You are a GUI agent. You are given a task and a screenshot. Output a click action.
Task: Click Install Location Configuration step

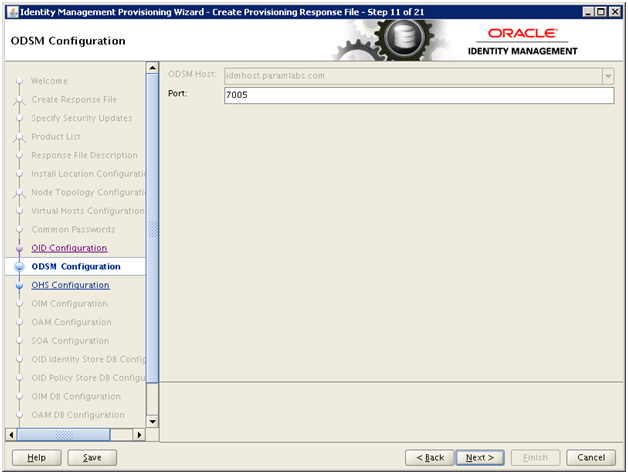tap(88, 173)
